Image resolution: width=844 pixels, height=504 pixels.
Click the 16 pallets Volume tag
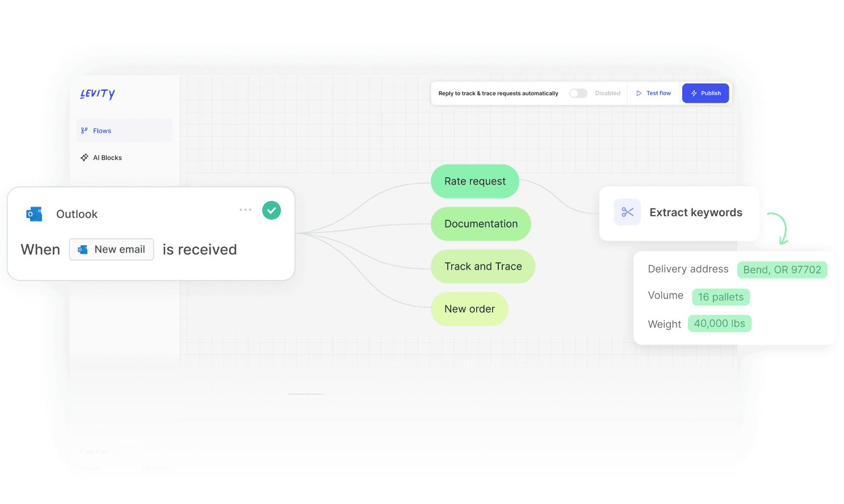pos(721,297)
